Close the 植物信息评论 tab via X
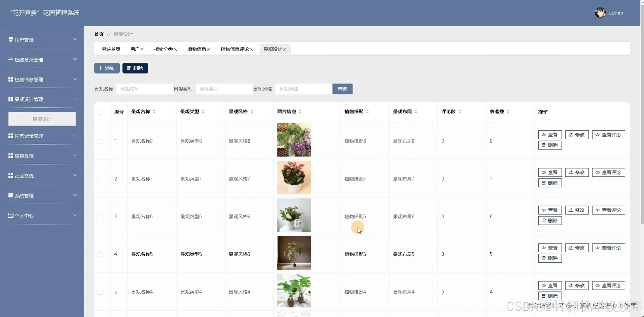 coord(251,49)
